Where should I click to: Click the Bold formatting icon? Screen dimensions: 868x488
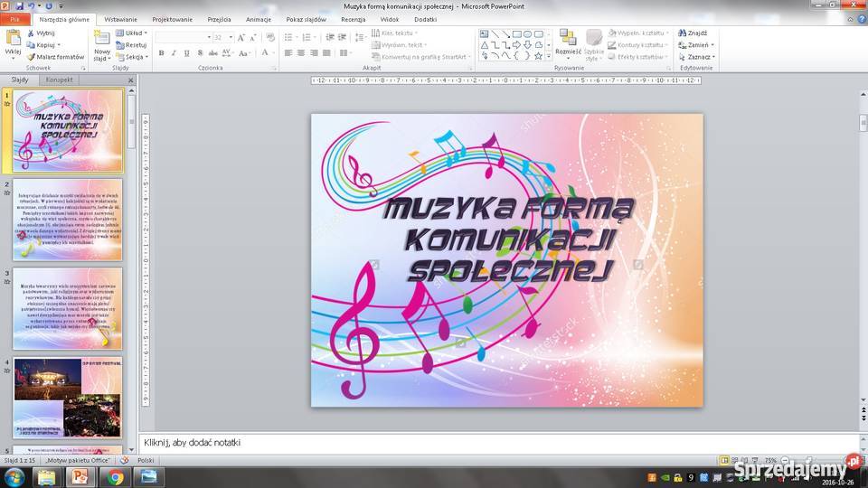click(162, 53)
